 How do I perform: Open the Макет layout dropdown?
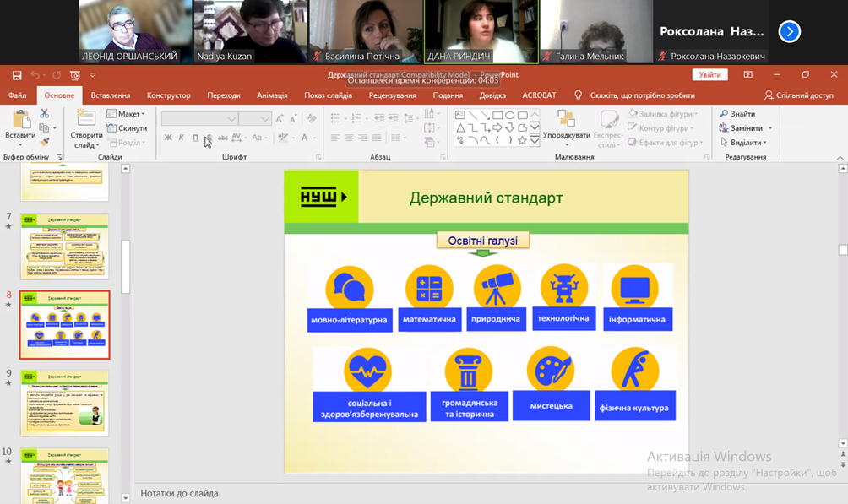click(x=128, y=114)
